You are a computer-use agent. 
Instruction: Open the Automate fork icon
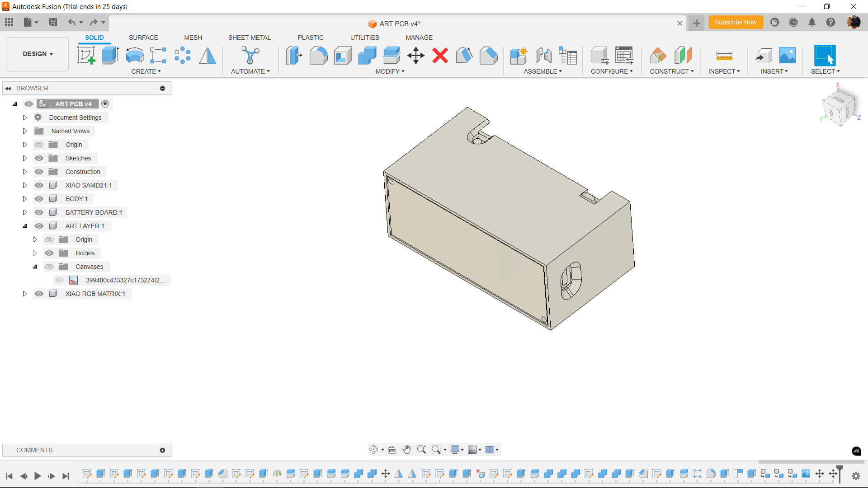tap(250, 56)
